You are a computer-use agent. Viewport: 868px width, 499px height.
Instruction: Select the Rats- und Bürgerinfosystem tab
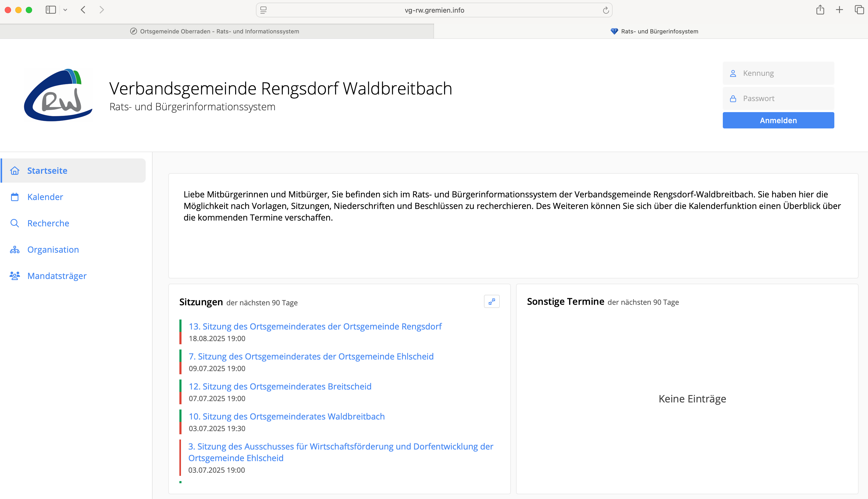[654, 31]
